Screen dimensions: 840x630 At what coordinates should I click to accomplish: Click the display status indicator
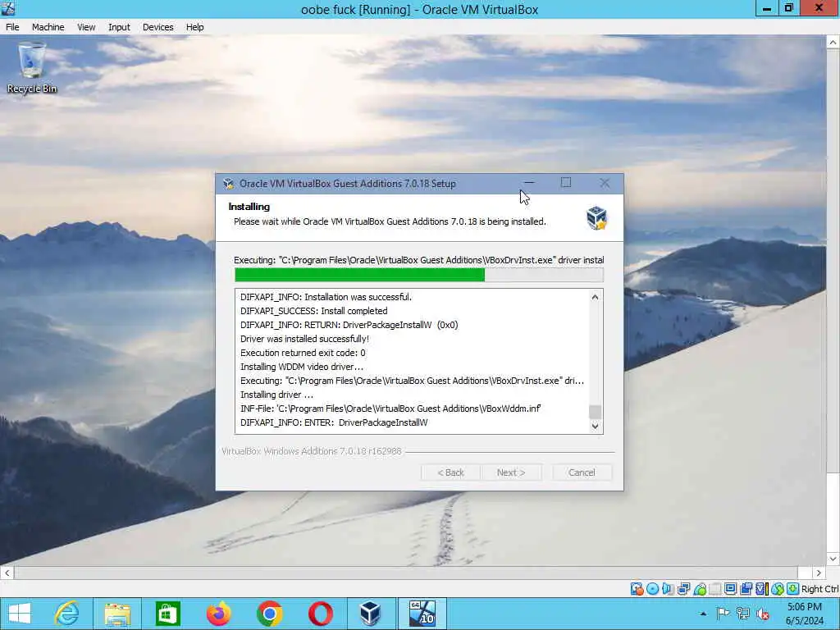730,589
